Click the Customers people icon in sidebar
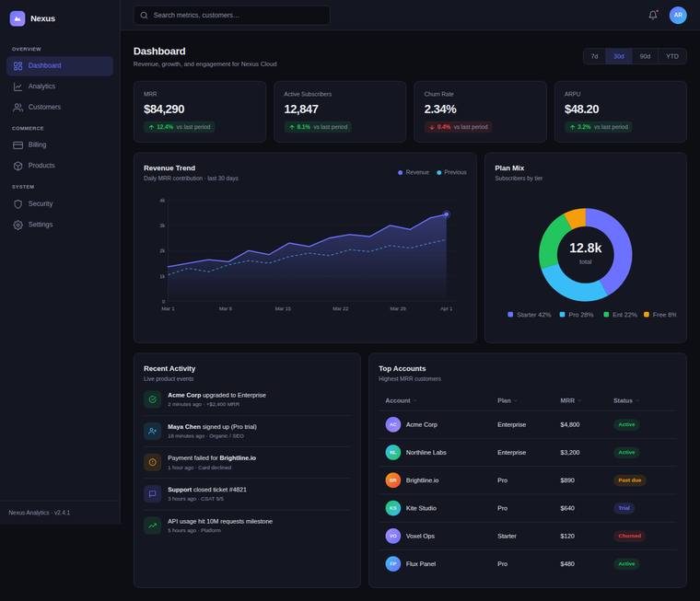The height and width of the screenshot is (601, 700). [x=17, y=108]
